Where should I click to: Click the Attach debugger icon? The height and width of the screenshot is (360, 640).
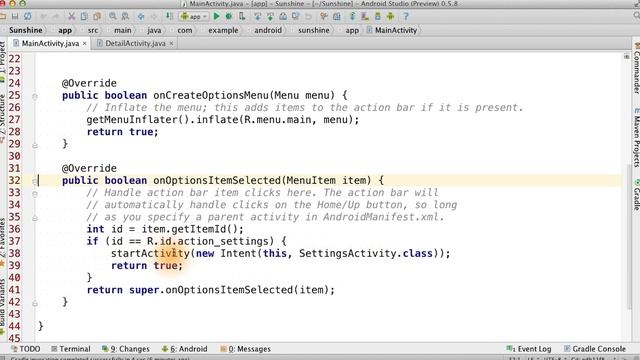tap(242, 16)
